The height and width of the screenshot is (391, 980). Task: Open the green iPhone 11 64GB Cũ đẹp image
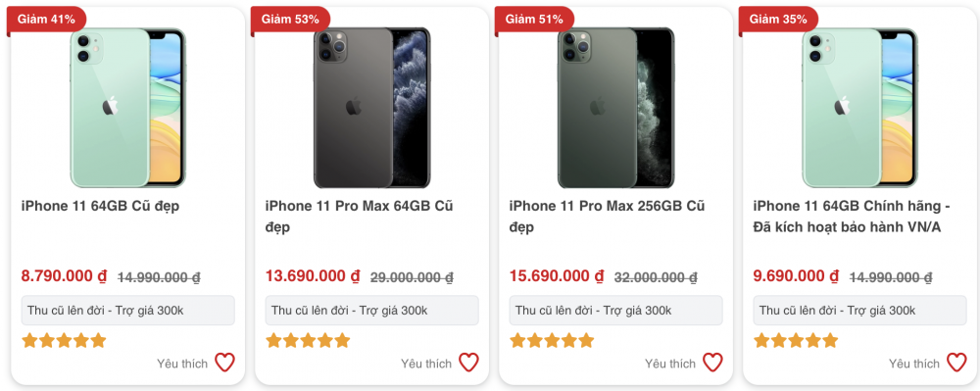pyautogui.click(x=128, y=108)
